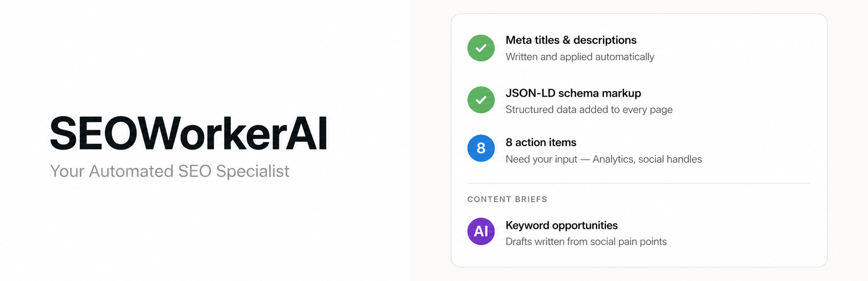The height and width of the screenshot is (281, 868).
Task: Click 'Your Automated SEO Specialist' tagline
Action: (x=170, y=171)
